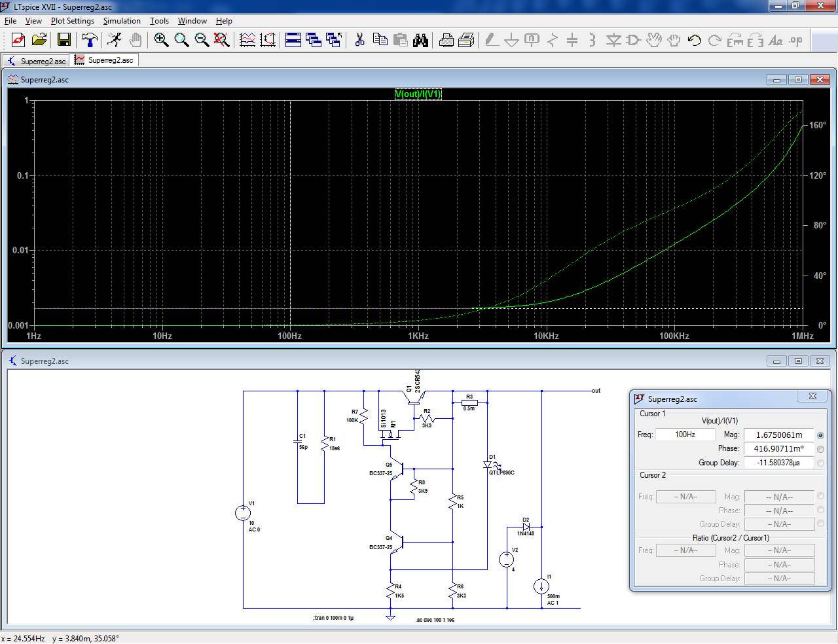Select the Text 'Aa' tool
The image size is (838, 644).
point(776,41)
